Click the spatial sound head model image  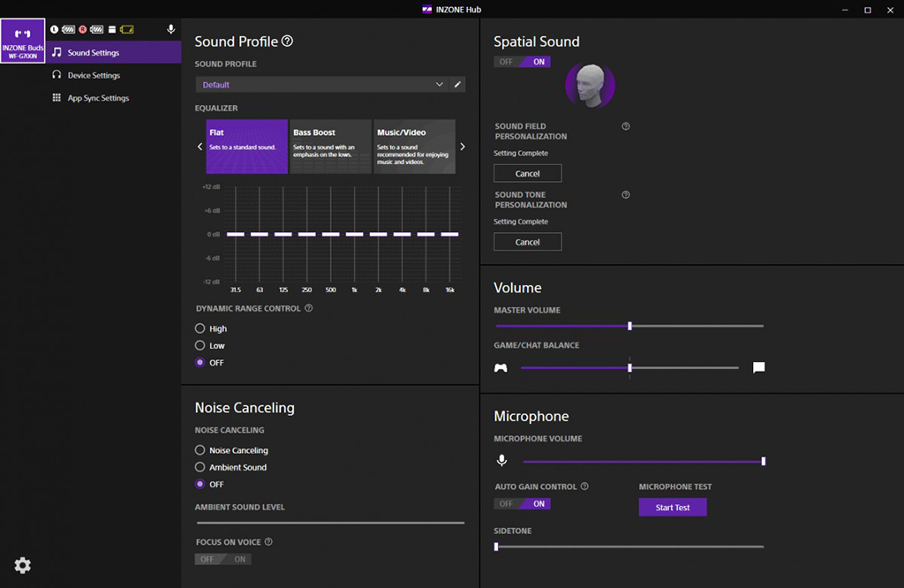tap(590, 86)
